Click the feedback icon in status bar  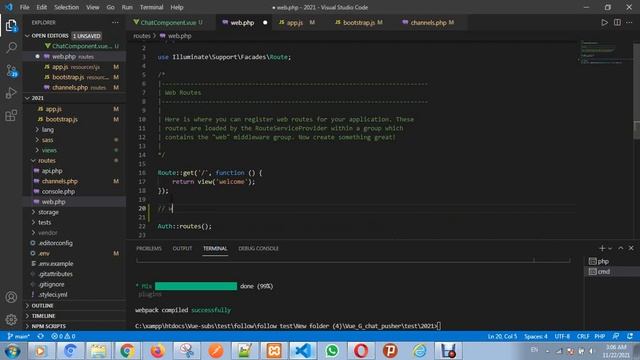click(x=616, y=336)
